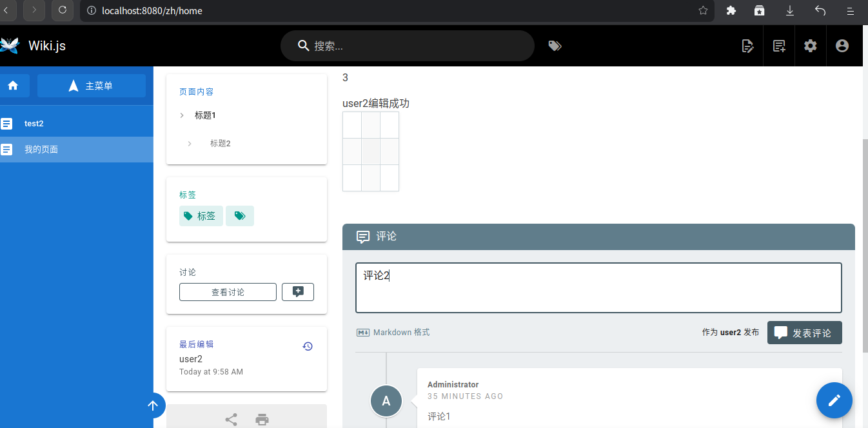This screenshot has width=868, height=428.
Task: Expand the 标题2 section in page contents
Action: tap(188, 143)
